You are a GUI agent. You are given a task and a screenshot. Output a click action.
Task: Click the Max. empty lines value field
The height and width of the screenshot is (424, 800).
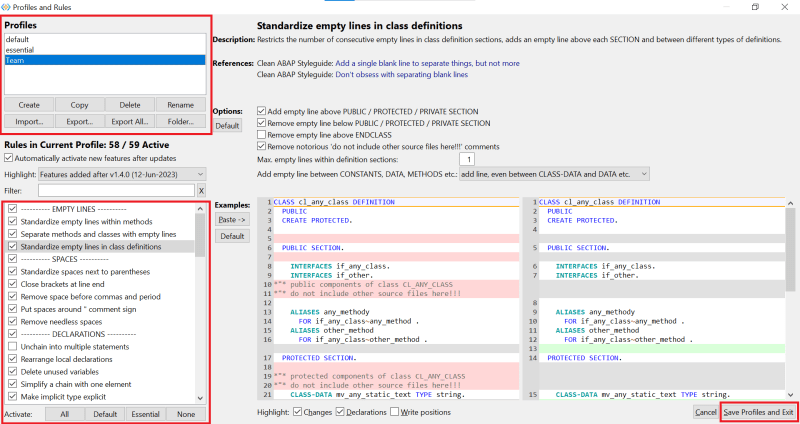pyautogui.click(x=467, y=160)
